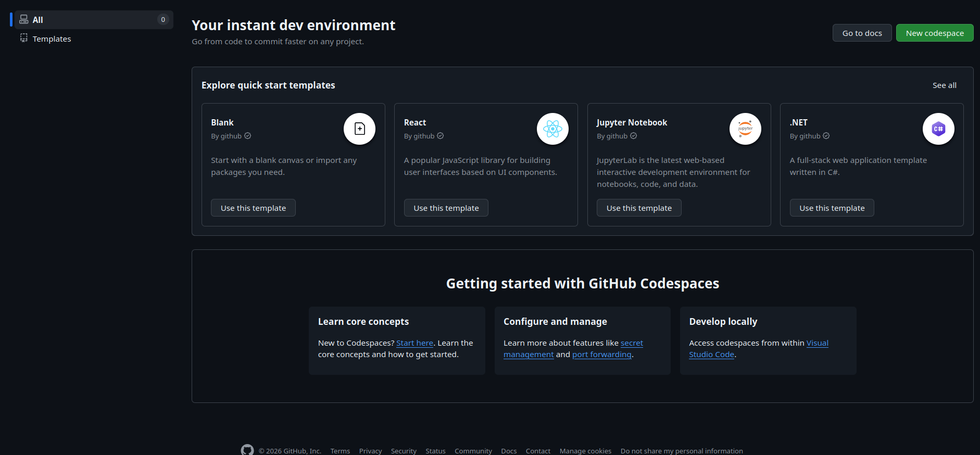The height and width of the screenshot is (455, 980).
Task: Select the All codespaces sidebar item
Action: (38, 20)
